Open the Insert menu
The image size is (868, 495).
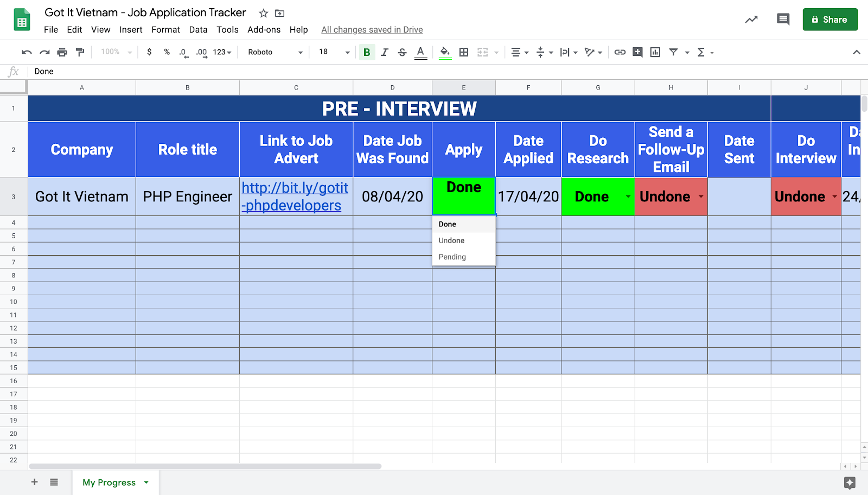point(131,30)
